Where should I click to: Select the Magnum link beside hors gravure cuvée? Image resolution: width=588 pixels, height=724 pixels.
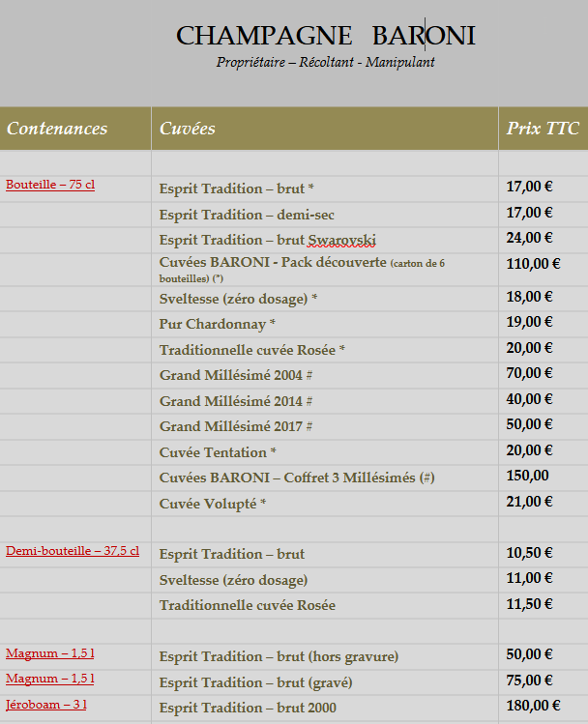click(x=49, y=653)
